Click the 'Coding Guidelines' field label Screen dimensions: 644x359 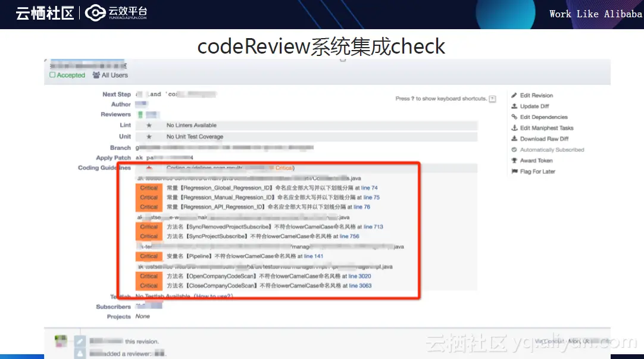[x=104, y=167]
